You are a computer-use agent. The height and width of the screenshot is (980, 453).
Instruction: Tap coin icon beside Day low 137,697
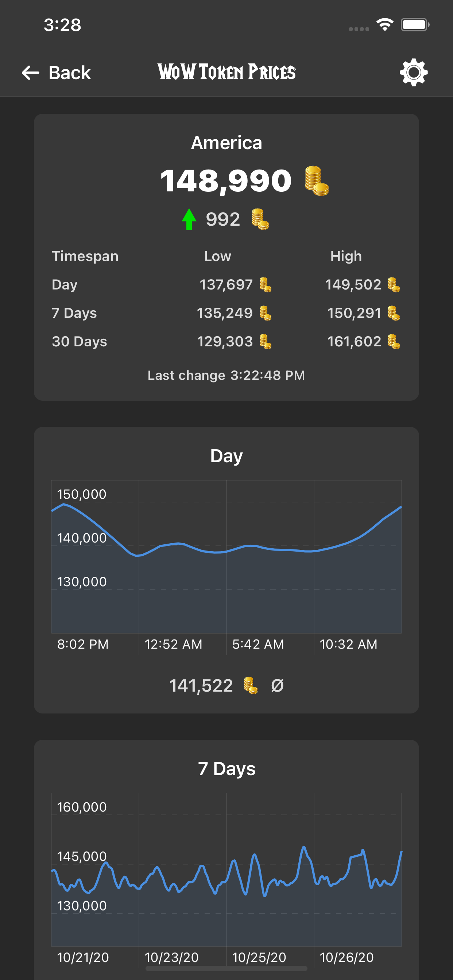[x=265, y=285]
